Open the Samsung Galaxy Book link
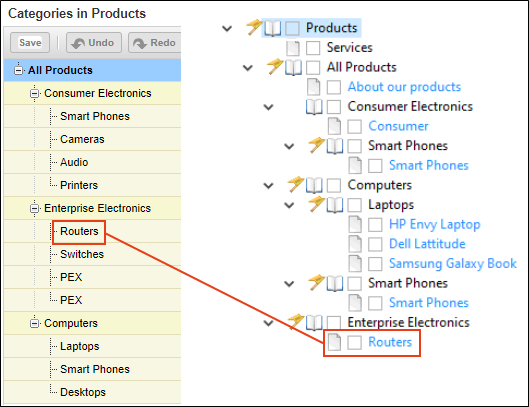The width and height of the screenshot is (529, 407). (x=453, y=264)
